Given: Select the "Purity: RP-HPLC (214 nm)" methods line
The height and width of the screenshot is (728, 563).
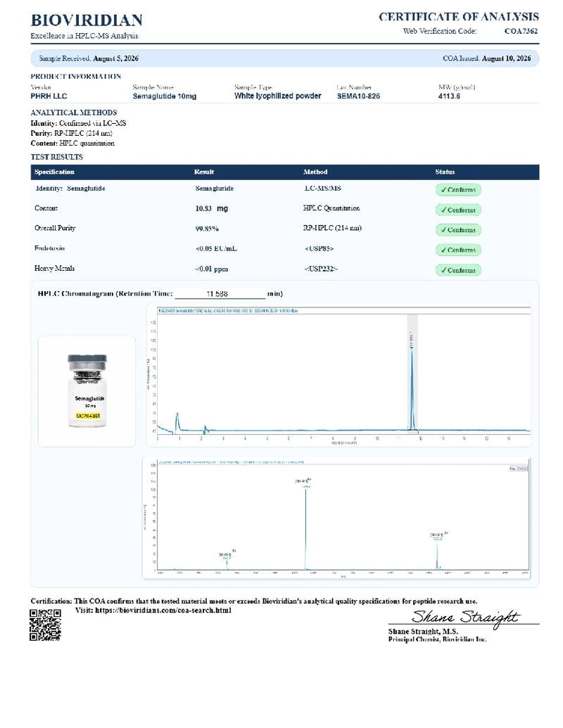Looking at the screenshot, I should 72,133.
